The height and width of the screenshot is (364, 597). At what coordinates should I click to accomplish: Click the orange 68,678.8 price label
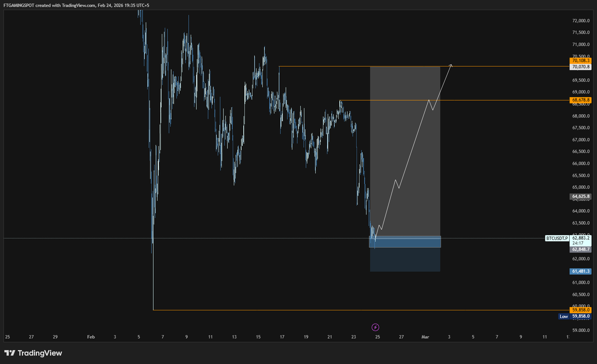click(581, 100)
